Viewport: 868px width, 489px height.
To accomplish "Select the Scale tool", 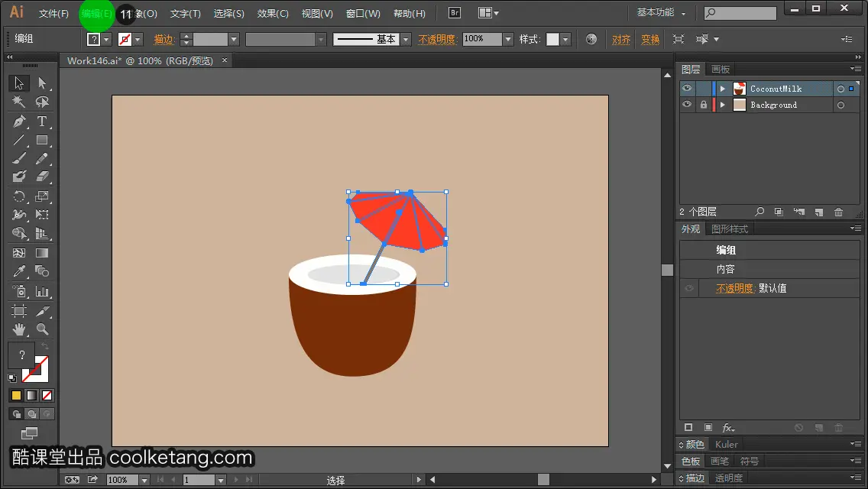I will [42, 196].
